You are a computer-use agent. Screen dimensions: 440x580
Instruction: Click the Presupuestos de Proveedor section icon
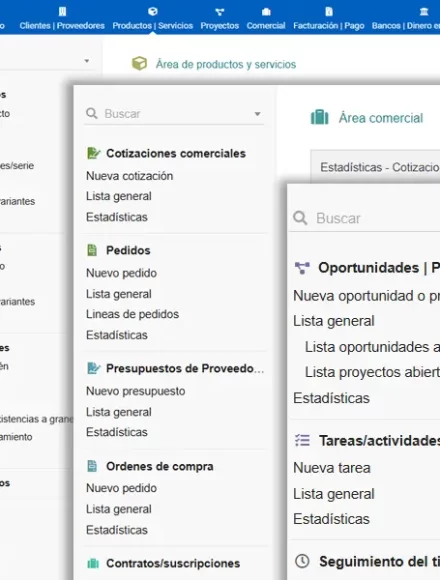click(x=93, y=368)
